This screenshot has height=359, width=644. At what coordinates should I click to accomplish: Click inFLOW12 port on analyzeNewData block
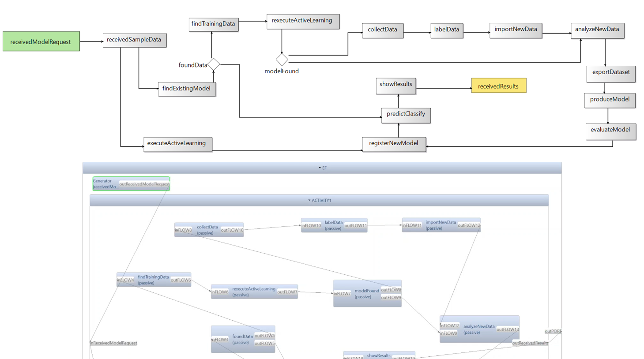pos(450,326)
